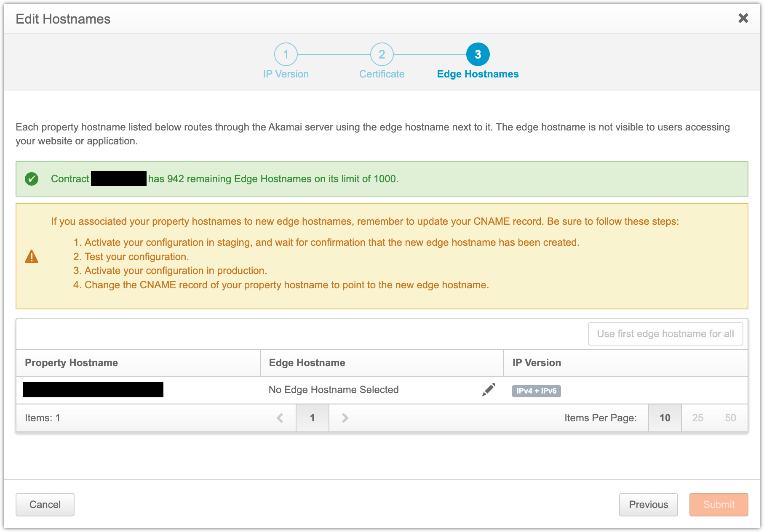
Task: Select step 3 Edge Hostnames circle
Action: pyautogui.click(x=478, y=54)
